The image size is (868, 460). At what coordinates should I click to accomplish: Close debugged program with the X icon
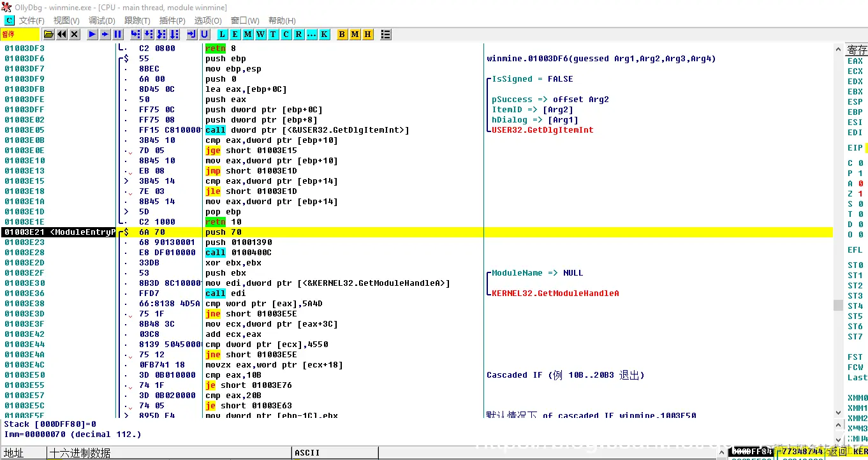[x=75, y=34]
